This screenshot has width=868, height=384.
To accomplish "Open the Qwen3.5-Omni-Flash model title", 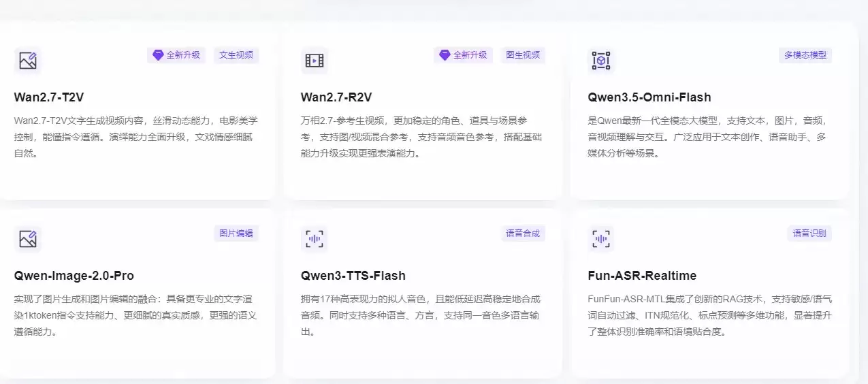I will (x=649, y=97).
